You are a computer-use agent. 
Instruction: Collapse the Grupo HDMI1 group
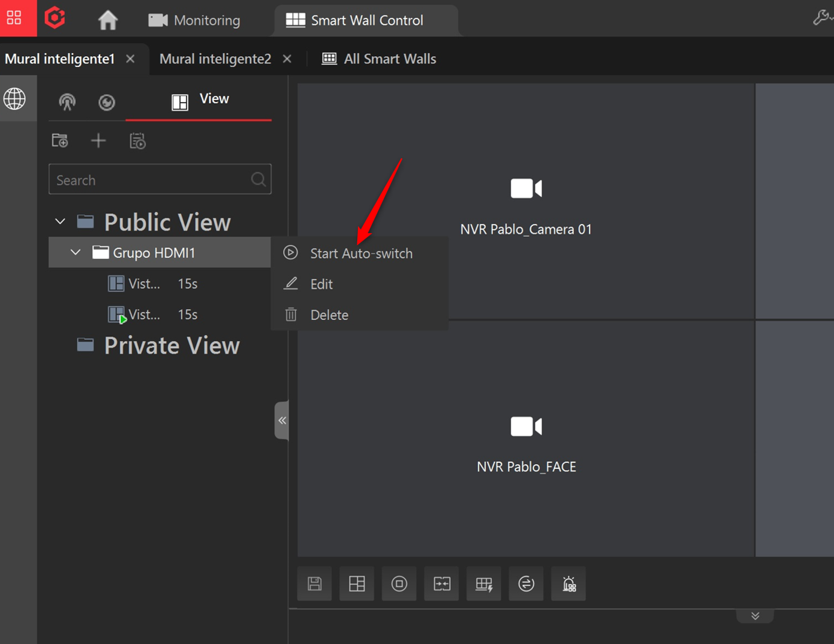pyautogui.click(x=75, y=252)
